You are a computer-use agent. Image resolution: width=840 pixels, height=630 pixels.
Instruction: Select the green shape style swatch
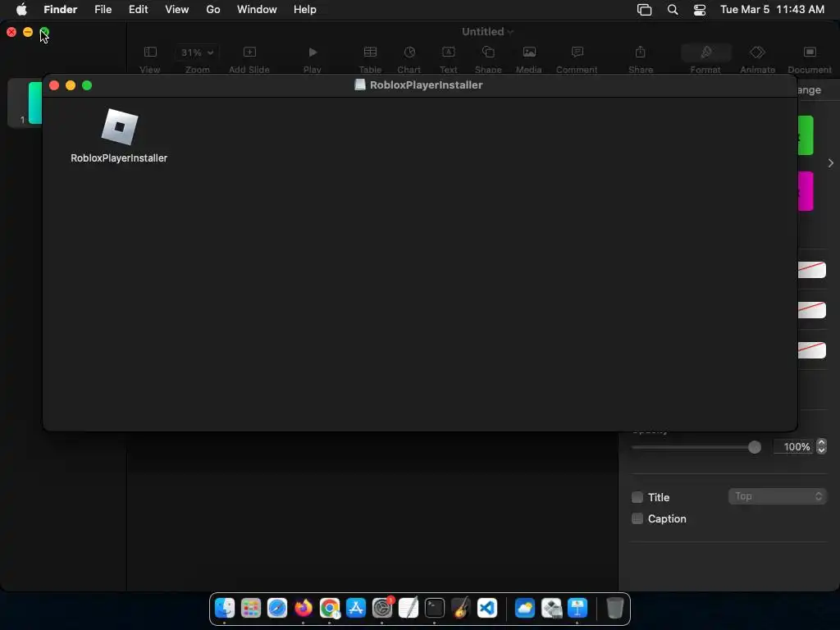806,135
